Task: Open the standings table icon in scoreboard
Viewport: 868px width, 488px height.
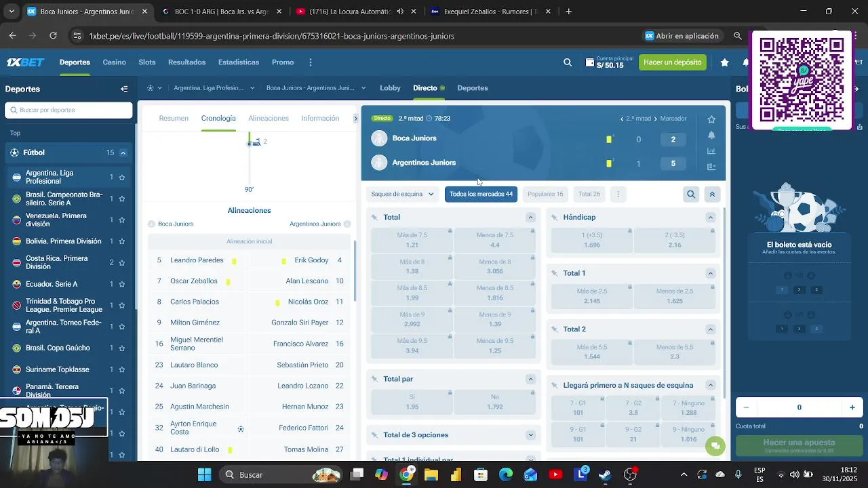Action: point(711,167)
